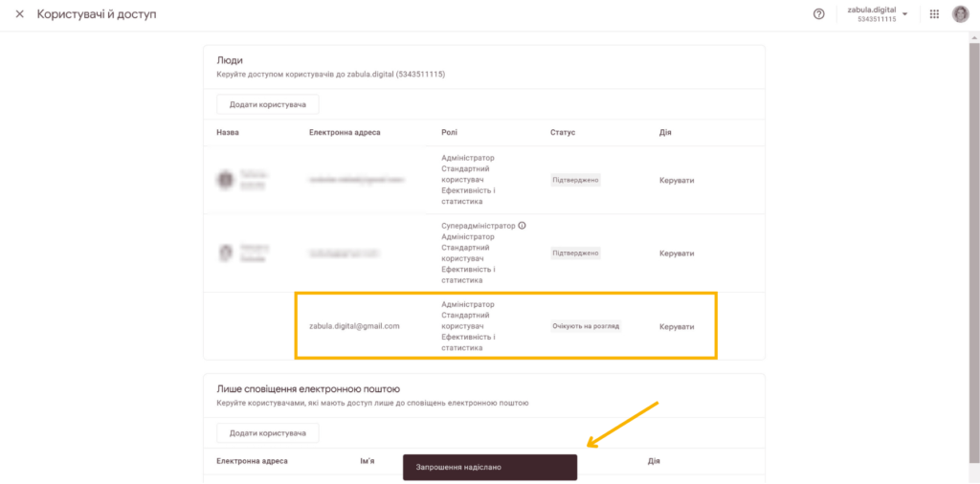
Task: Click the info icon beside Суперадміністратор
Action: [x=523, y=226]
